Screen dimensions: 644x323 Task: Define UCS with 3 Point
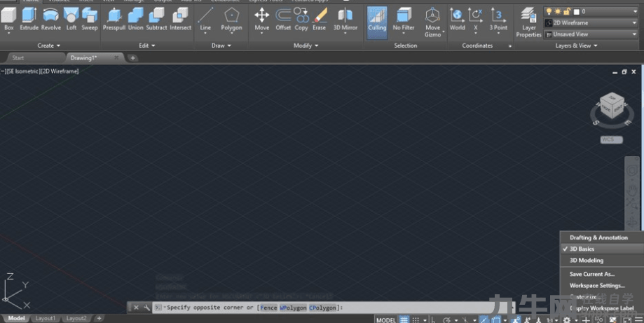tap(498, 20)
